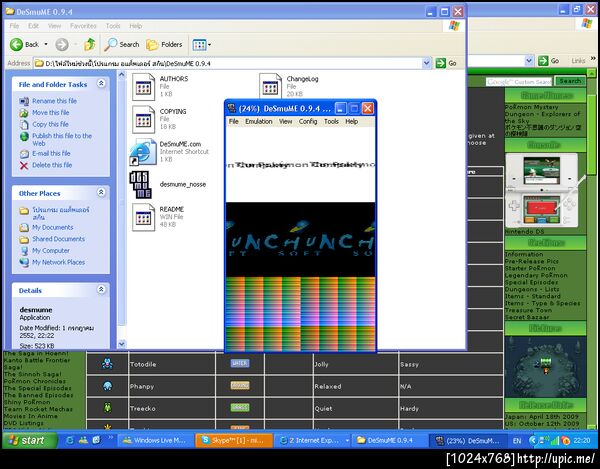Click the Google Custom Search field in browser
Viewport: 600px width, 469px height.
[x=519, y=82]
